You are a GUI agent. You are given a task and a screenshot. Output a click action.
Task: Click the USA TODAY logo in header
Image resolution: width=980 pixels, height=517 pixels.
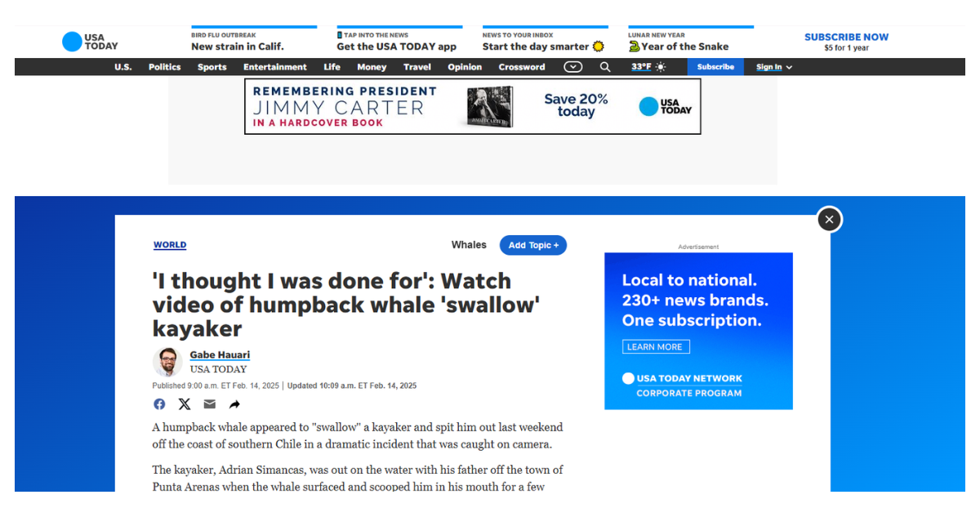(90, 42)
